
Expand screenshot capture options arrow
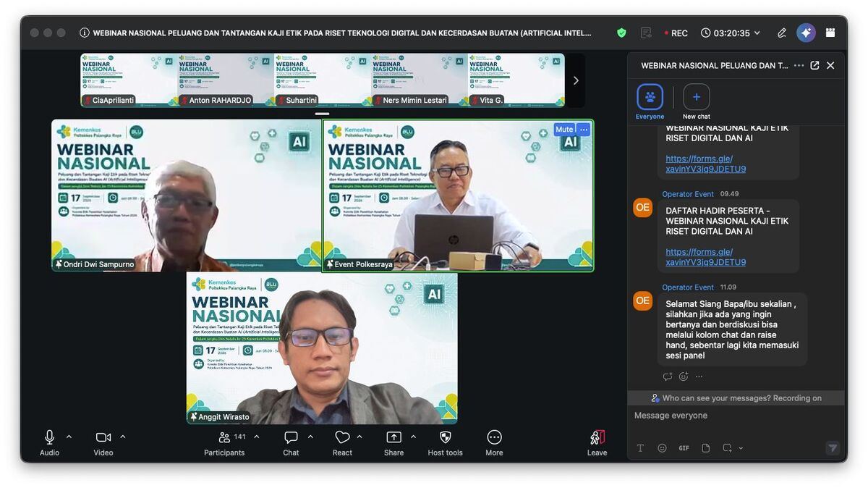point(741,448)
